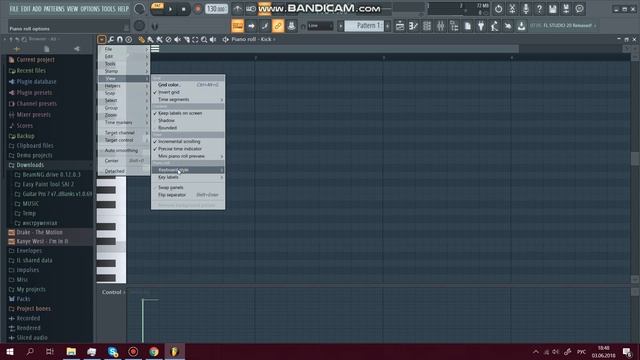
Task: Expand Key labels submenu
Action: tap(188, 178)
